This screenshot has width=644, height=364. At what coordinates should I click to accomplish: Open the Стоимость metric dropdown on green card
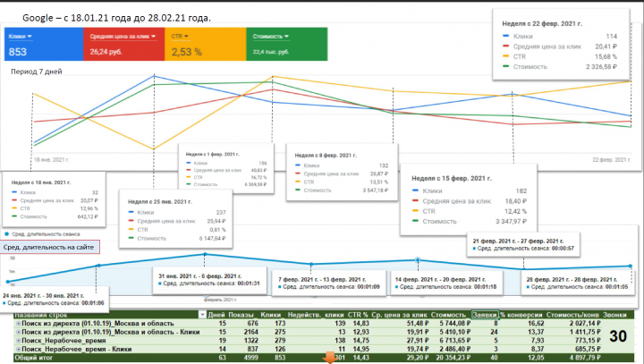tap(271, 37)
